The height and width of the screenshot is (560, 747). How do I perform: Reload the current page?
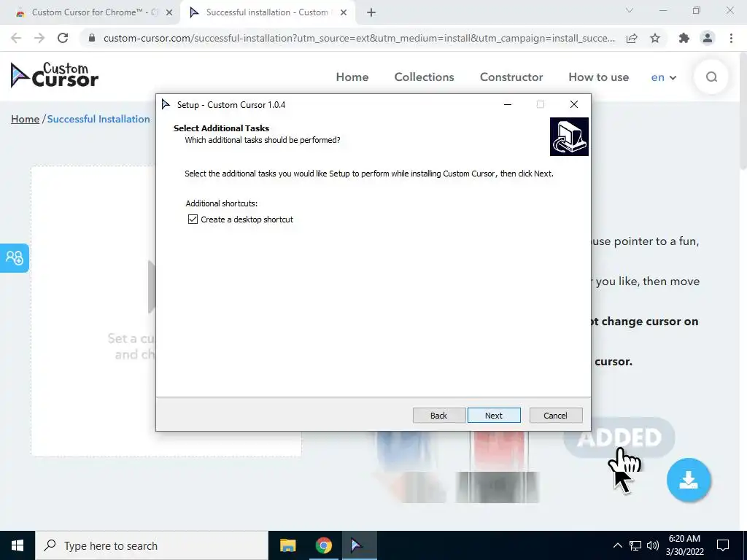click(x=63, y=38)
